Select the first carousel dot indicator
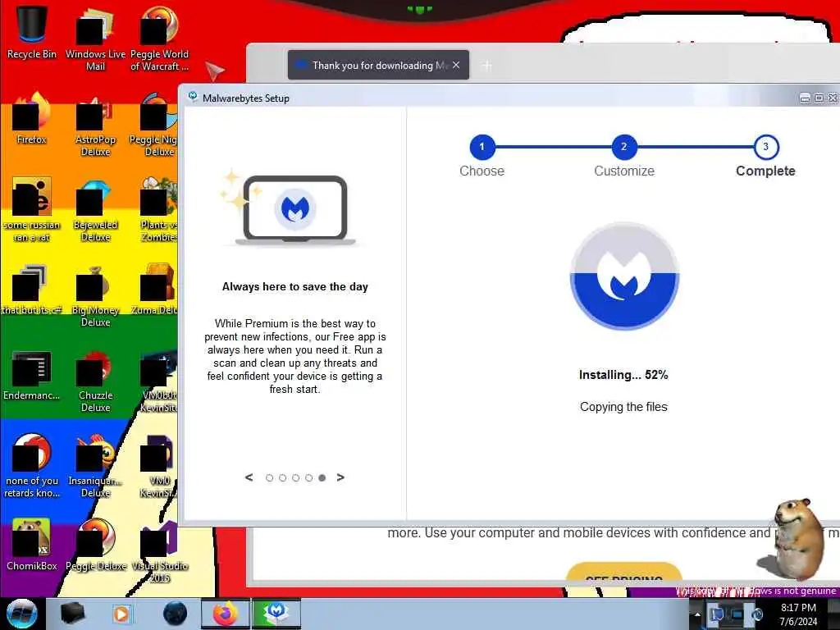This screenshot has height=630, width=840. pyautogui.click(x=269, y=478)
